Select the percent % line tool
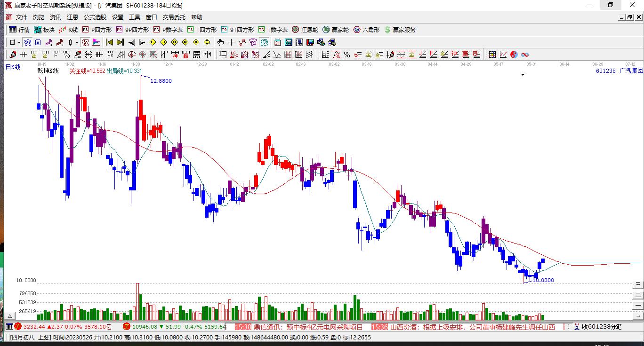The image size is (644, 346). pyautogui.click(x=347, y=55)
